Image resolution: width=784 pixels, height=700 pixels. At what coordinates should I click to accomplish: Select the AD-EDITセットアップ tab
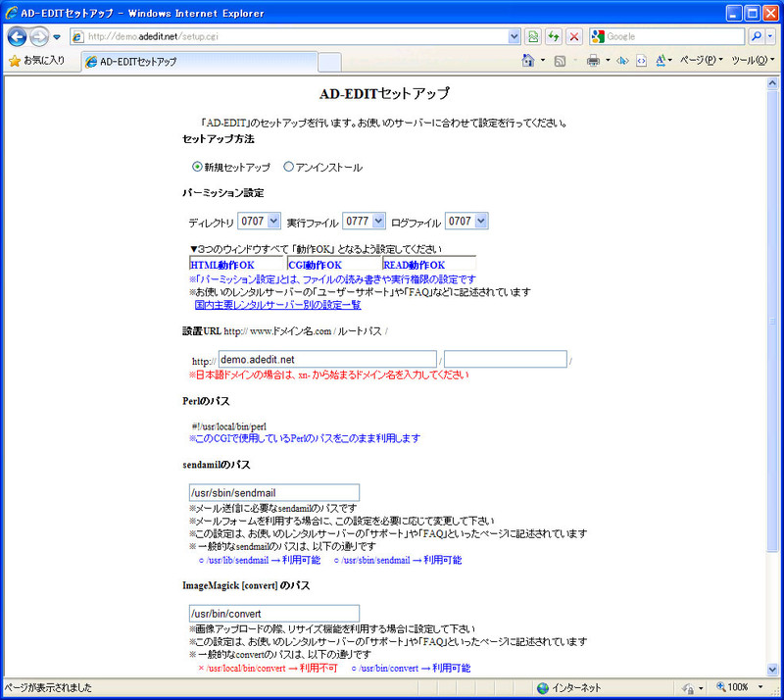click(x=199, y=62)
